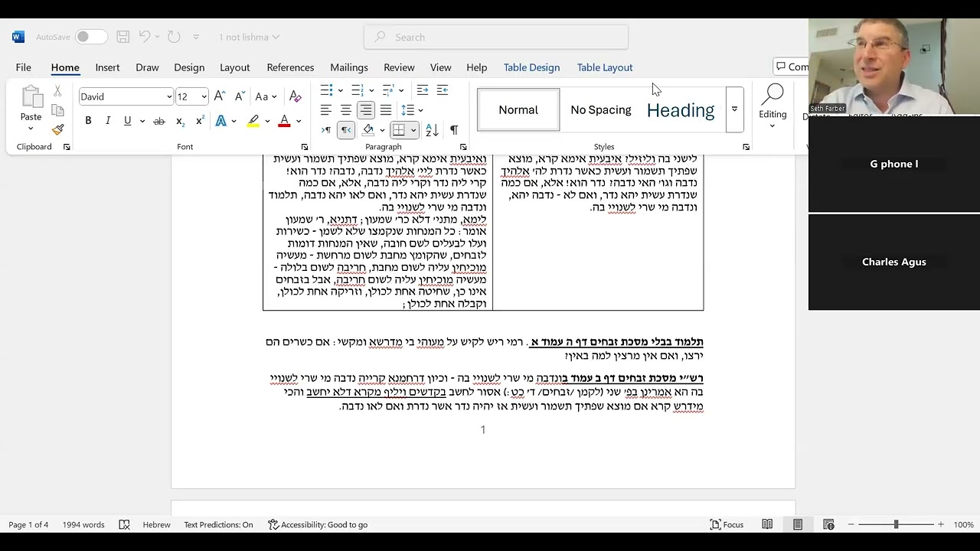
Task: Click the Cut scissors icon
Action: (x=57, y=91)
